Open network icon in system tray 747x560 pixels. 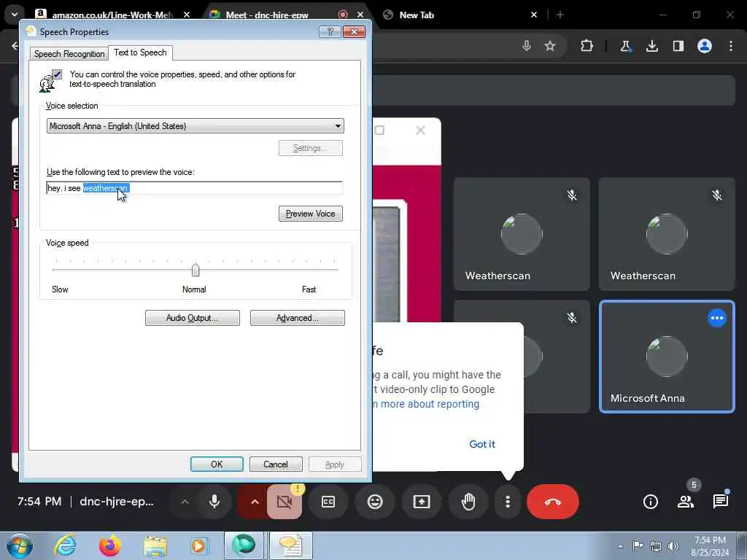(656, 546)
